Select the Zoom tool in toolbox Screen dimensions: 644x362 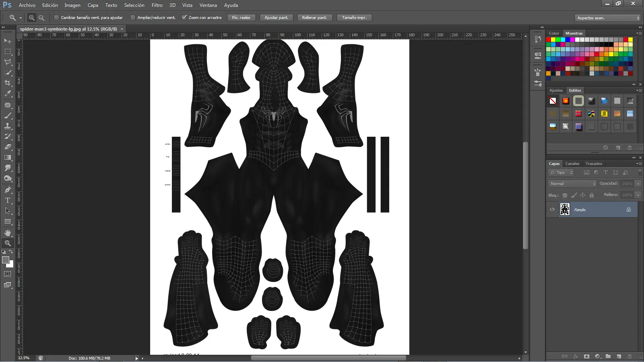(8, 243)
